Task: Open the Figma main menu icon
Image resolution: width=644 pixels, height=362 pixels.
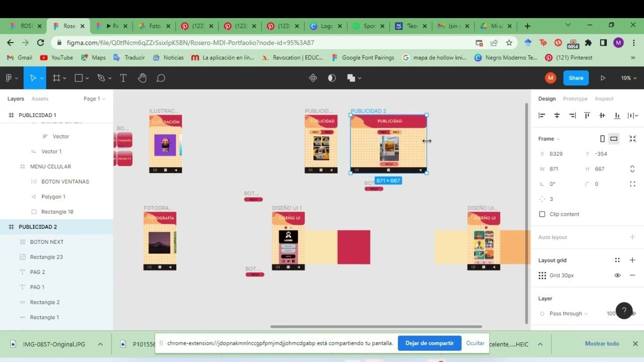Action: pyautogui.click(x=9, y=78)
